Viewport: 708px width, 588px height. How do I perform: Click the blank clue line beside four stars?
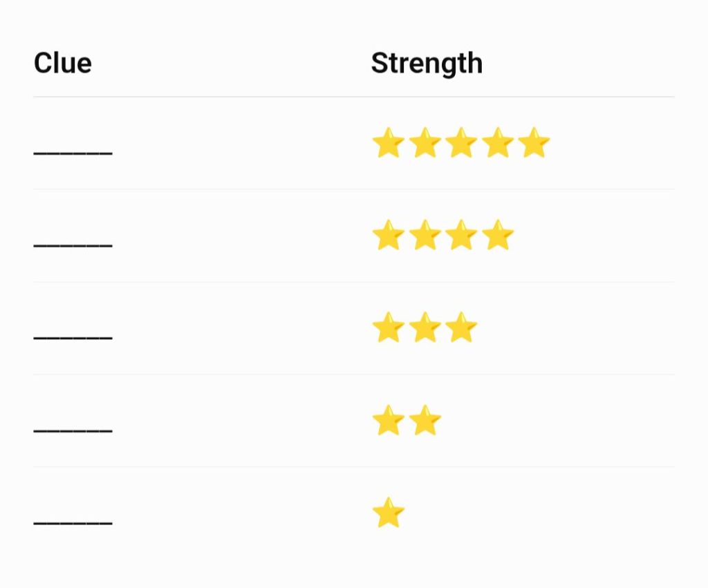pyautogui.click(x=73, y=245)
